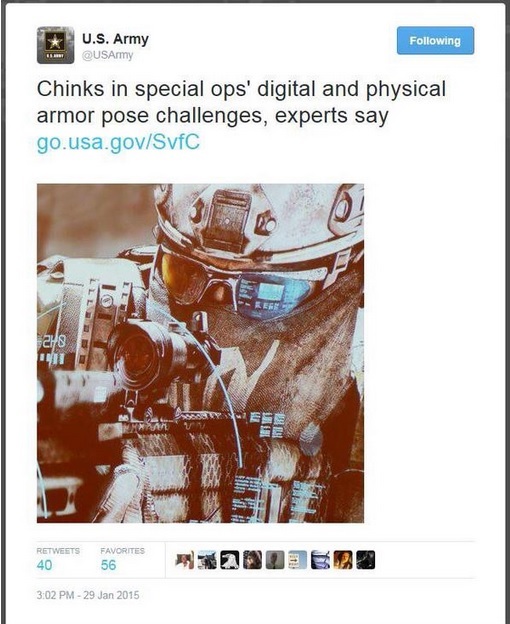Enlarge the soldier with goggles image
The height and width of the screenshot is (624, 510).
(200, 353)
